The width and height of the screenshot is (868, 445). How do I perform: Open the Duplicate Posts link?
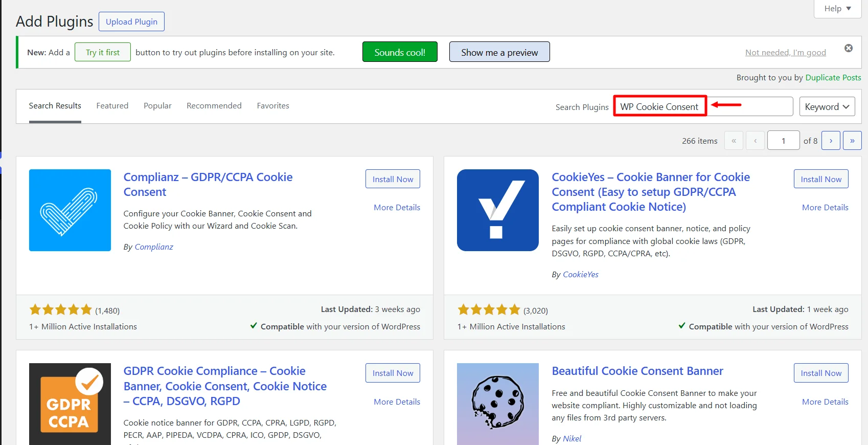pyautogui.click(x=833, y=78)
